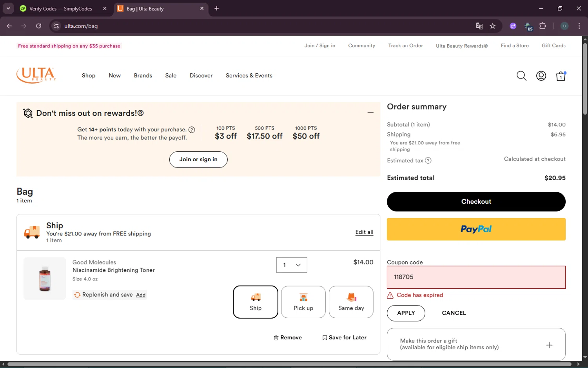Click the browser tab search dropdown arrow

point(8,8)
